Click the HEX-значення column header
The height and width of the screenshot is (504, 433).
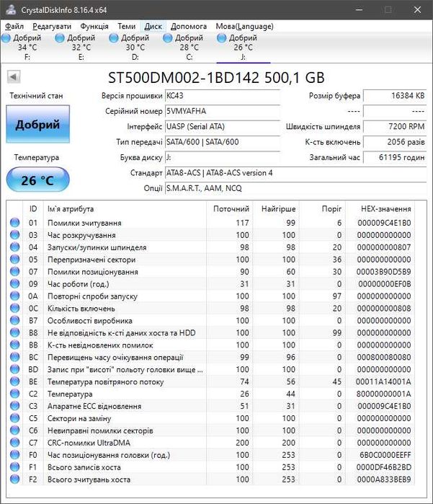pos(380,209)
